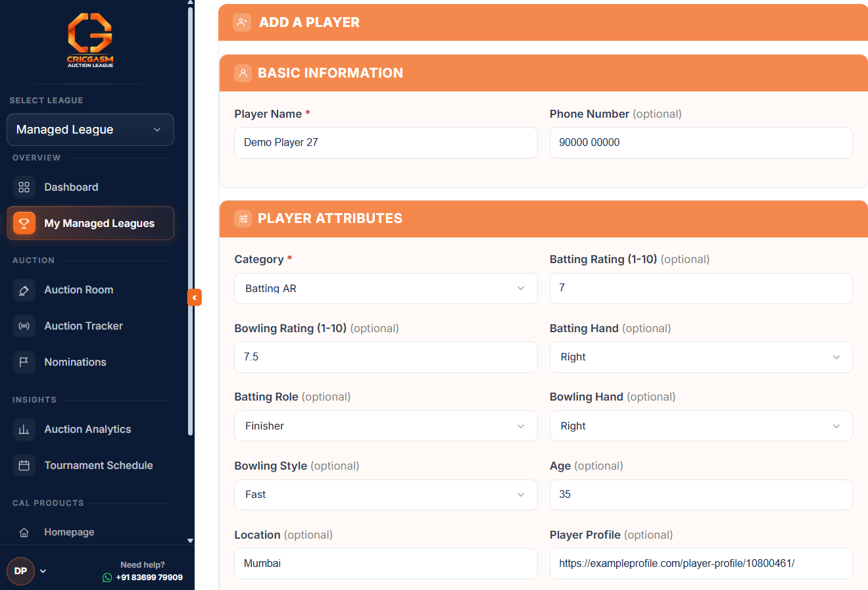Open the Batting Role dropdown showing Finisher
This screenshot has width=868, height=590.
point(386,426)
